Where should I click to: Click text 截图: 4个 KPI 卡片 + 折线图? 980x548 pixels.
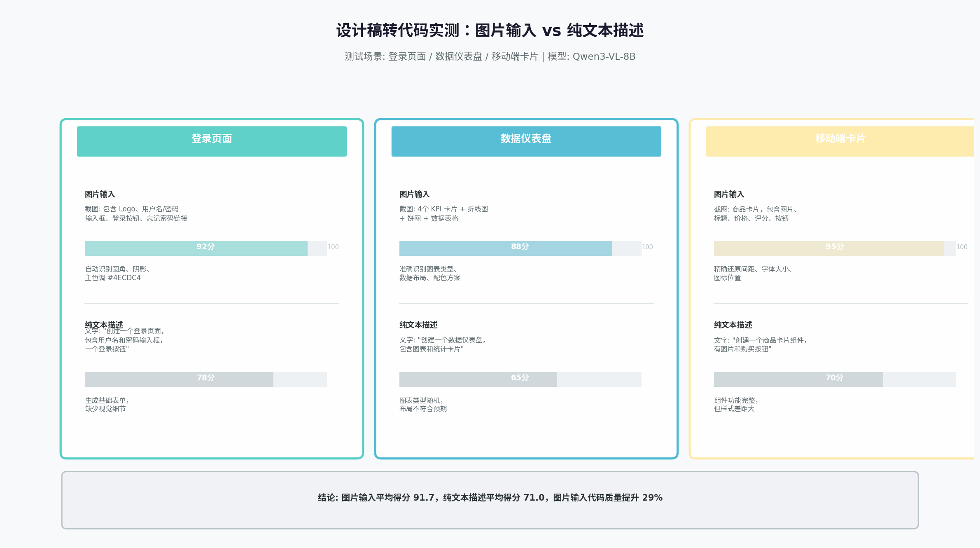[x=443, y=209]
